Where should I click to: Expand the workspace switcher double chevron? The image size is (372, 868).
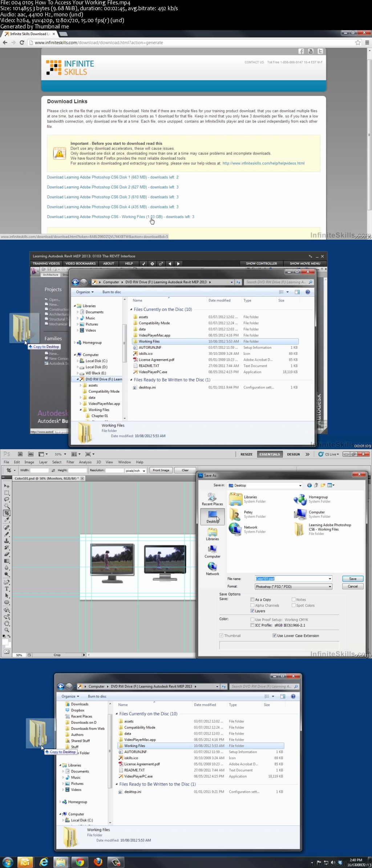click(x=307, y=454)
